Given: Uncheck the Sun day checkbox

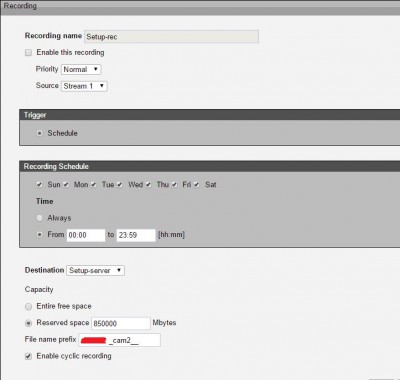Looking at the screenshot, I should coord(39,184).
